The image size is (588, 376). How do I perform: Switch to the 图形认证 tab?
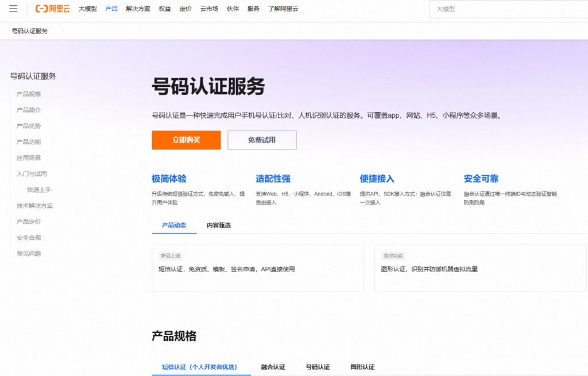[x=362, y=367]
